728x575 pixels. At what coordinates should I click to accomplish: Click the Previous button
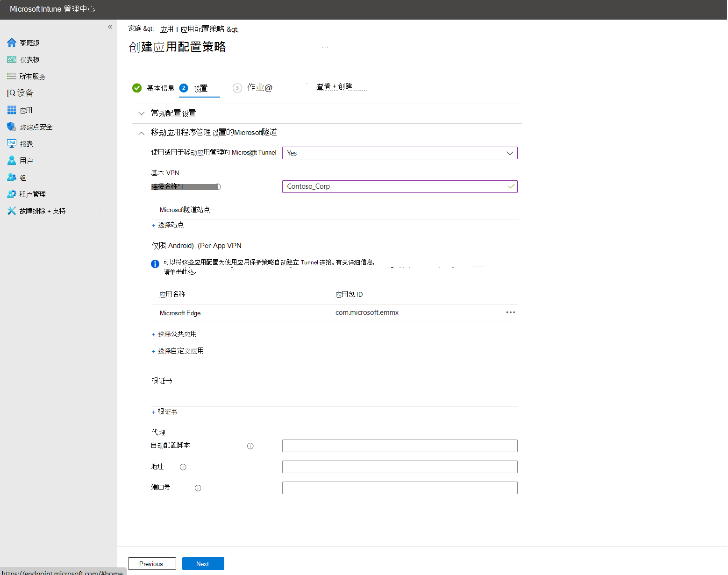pos(152,564)
